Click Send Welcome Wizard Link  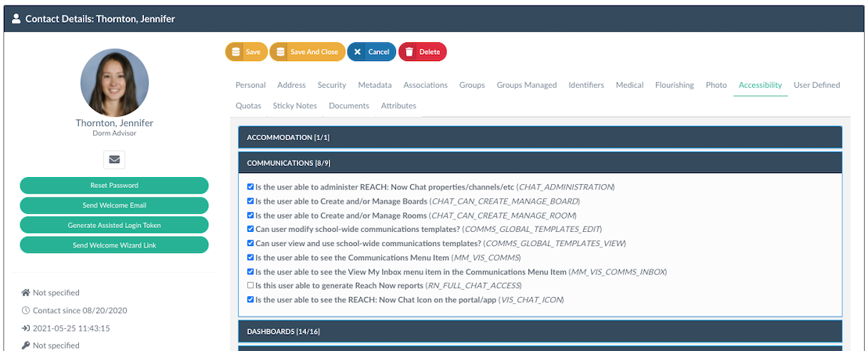pyautogui.click(x=114, y=245)
